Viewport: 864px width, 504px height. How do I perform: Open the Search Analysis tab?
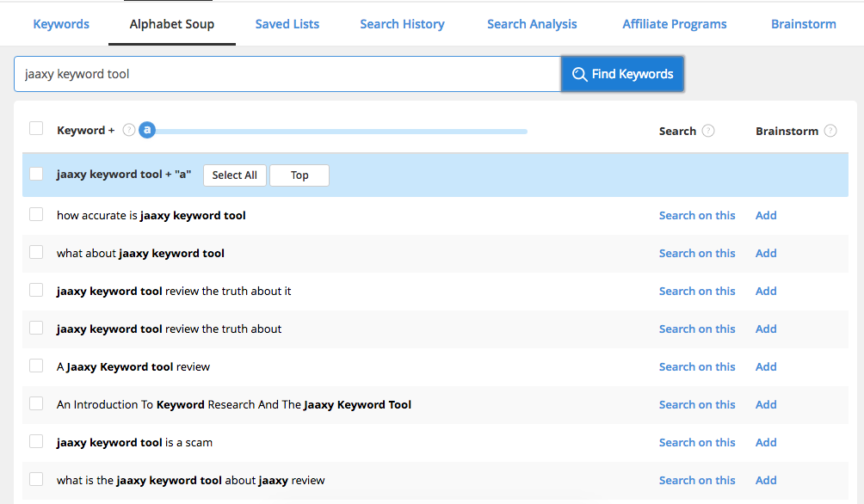point(532,24)
